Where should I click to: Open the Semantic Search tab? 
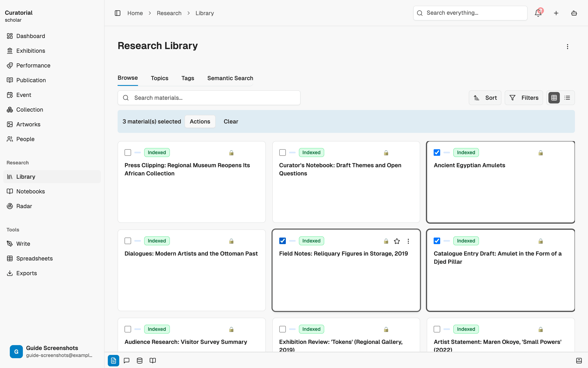tap(230, 78)
